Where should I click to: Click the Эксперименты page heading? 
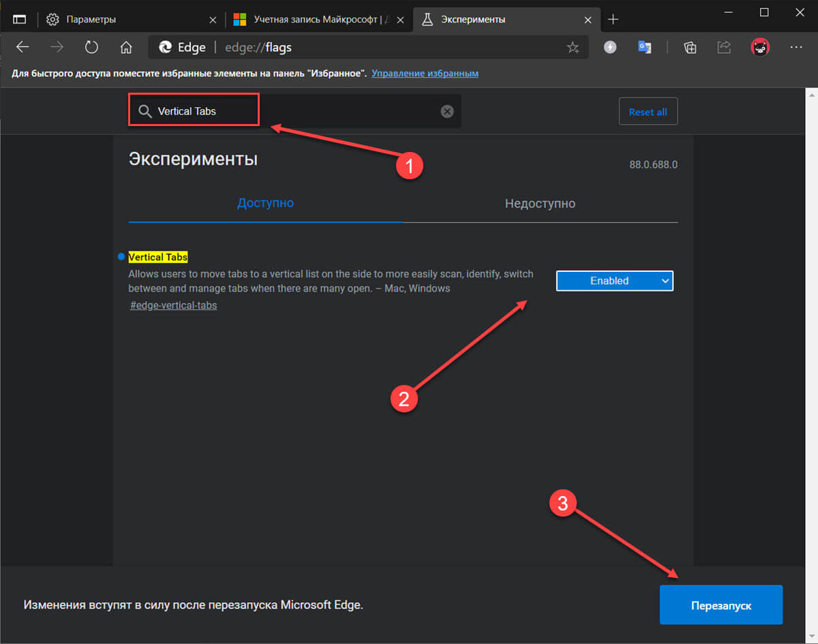[193, 159]
